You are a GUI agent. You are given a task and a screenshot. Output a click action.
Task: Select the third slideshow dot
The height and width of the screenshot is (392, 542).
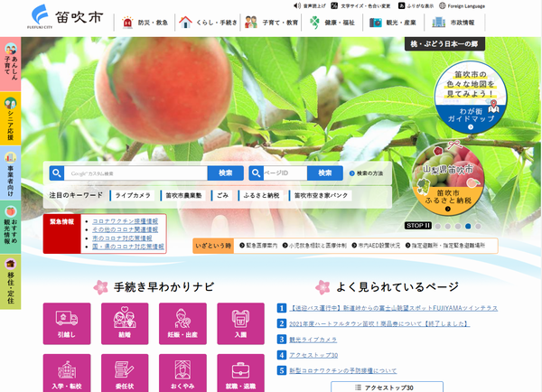tap(458, 227)
